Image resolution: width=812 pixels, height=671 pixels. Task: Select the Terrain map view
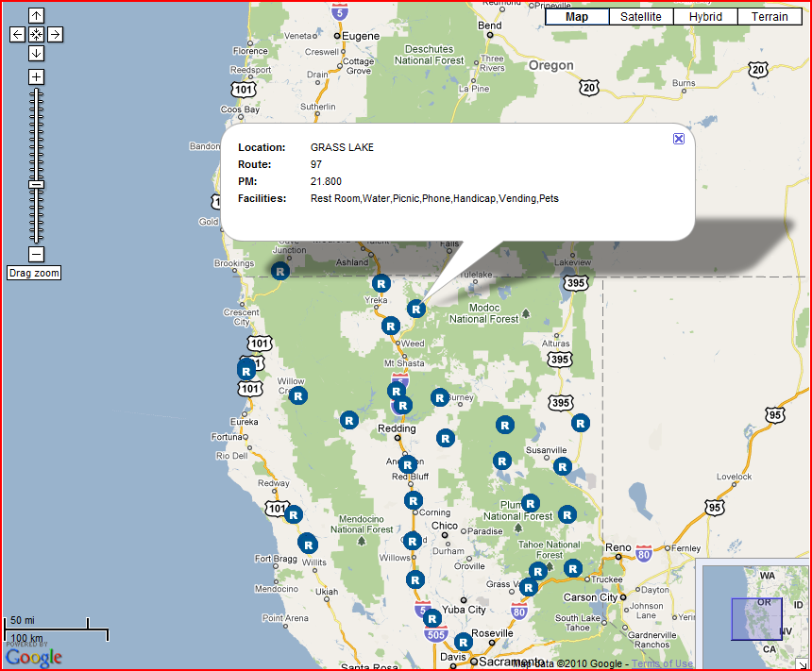click(x=770, y=17)
